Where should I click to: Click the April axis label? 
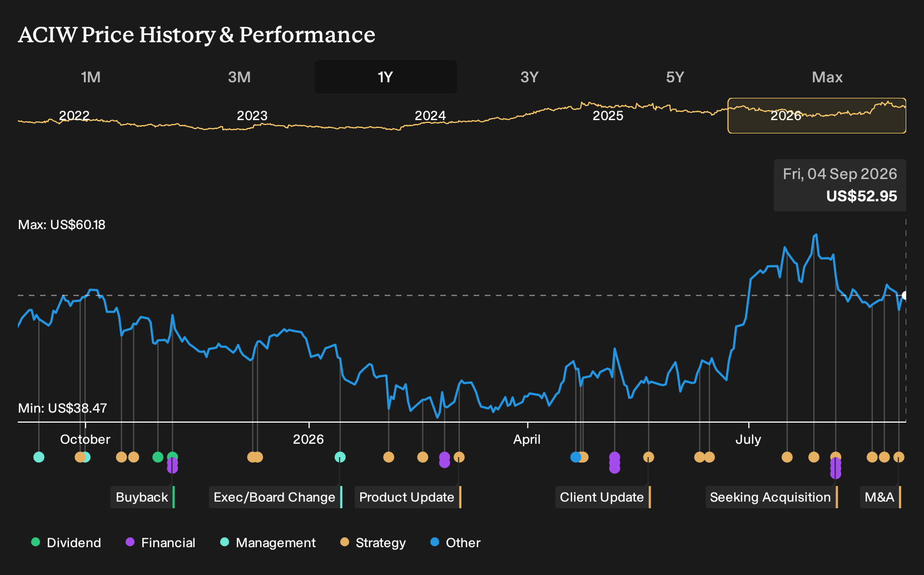click(x=527, y=439)
